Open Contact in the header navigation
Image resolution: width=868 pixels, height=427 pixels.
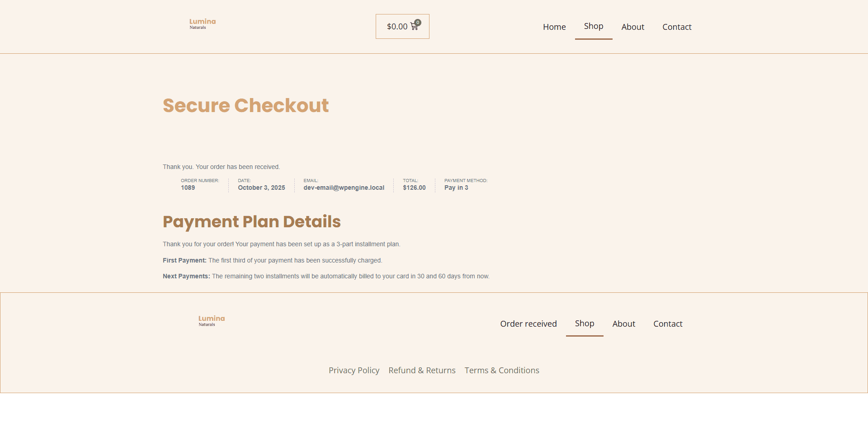(x=677, y=27)
